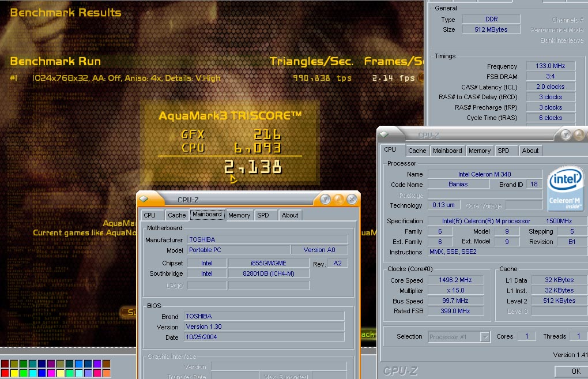Click the minimize arrow on rear CPU-Z window
588x379 pixels.
click(566, 134)
